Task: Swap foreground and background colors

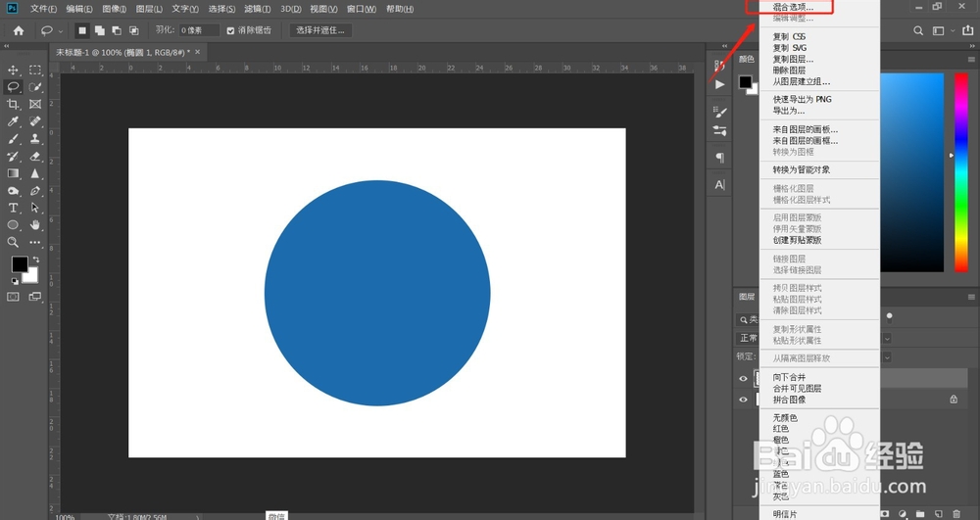Action: coord(36,260)
